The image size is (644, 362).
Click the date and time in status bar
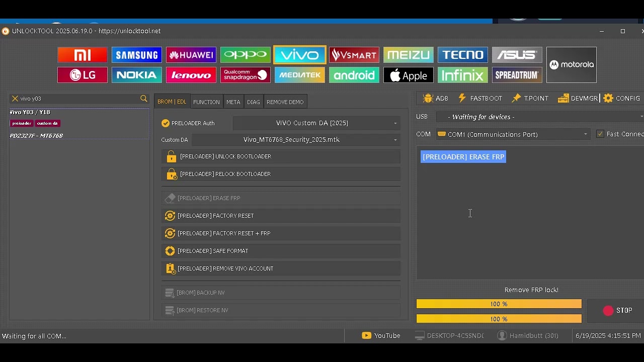tap(608, 336)
